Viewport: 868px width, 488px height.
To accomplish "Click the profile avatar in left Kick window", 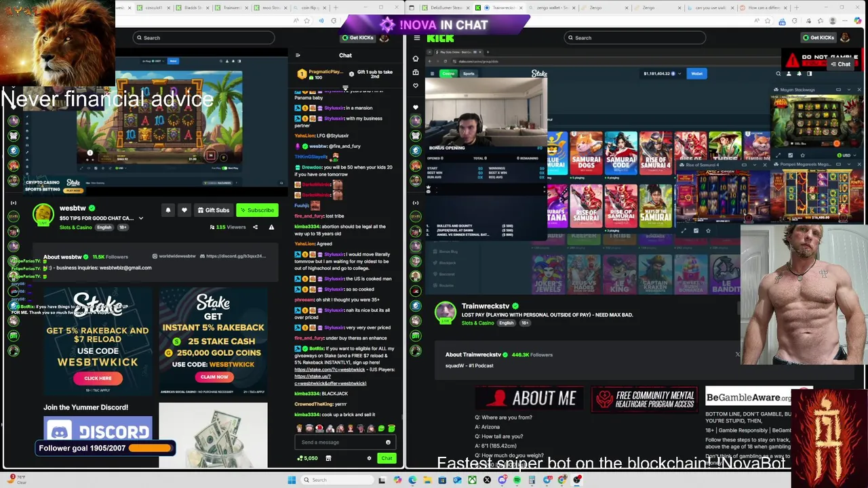I will point(384,38).
